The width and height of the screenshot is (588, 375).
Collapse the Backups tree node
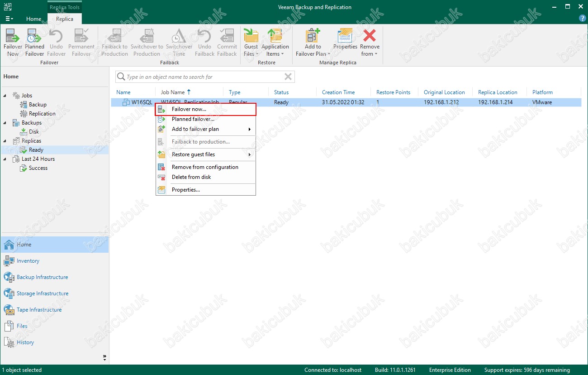coord(5,123)
